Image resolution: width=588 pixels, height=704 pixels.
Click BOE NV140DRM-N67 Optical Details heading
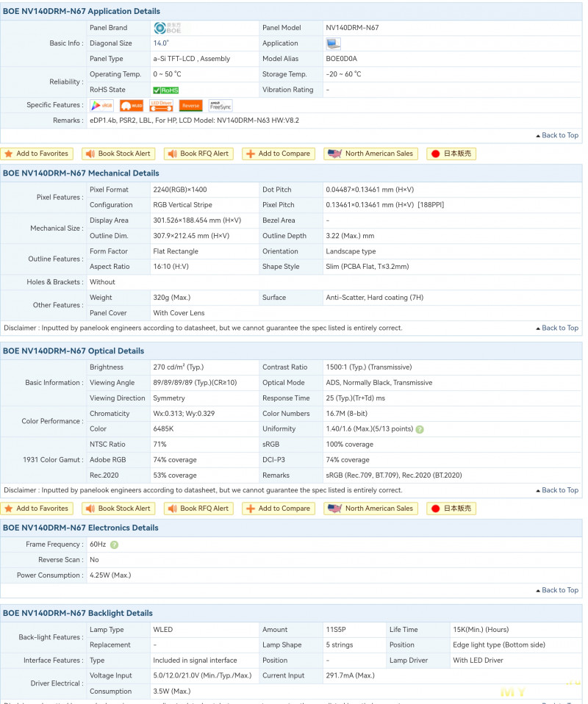73,351
